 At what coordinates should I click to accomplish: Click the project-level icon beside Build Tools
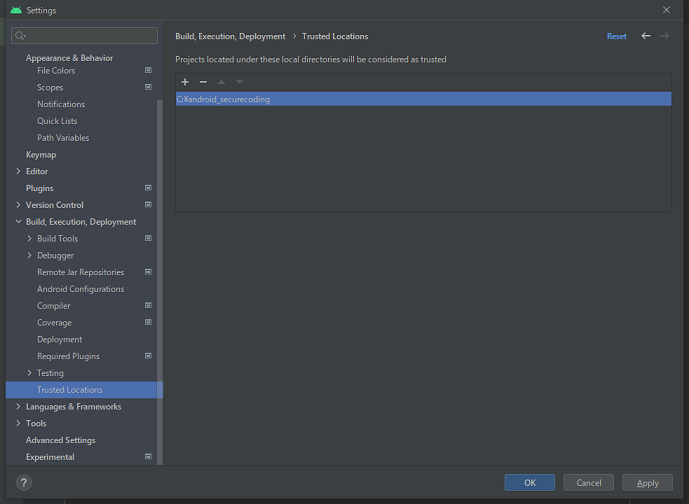pyautogui.click(x=148, y=238)
